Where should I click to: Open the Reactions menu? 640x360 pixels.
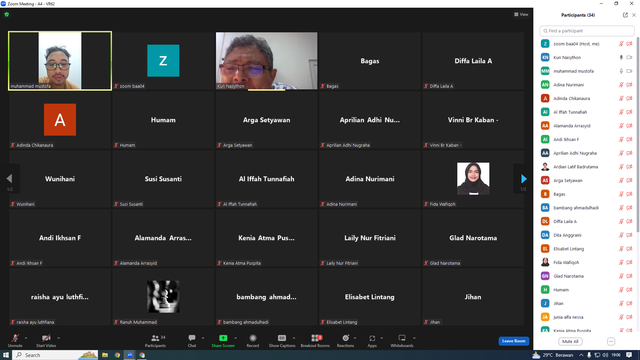pos(345,340)
